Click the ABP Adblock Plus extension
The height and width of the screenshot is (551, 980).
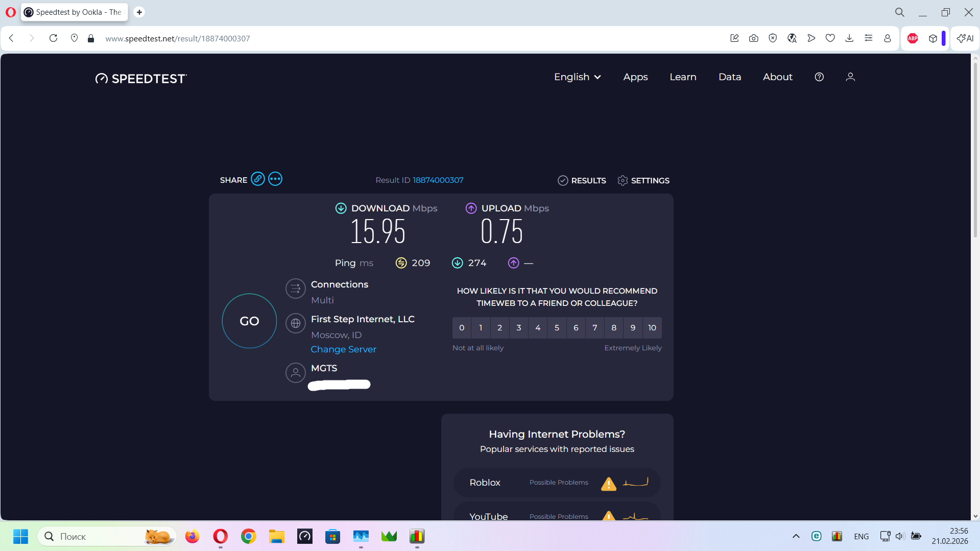pos(913,38)
